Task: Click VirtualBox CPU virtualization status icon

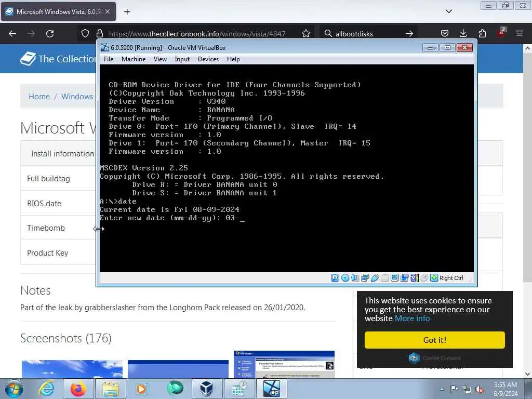Action: 414,278
